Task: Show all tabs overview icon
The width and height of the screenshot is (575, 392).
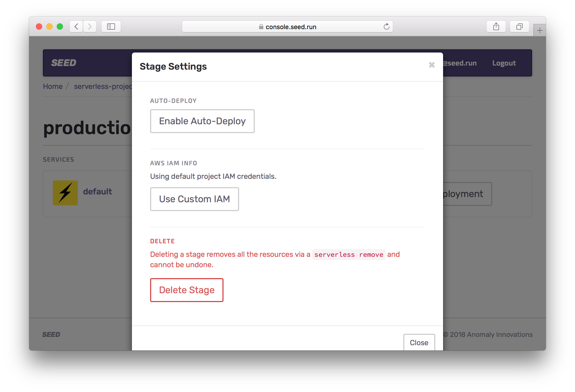Action: point(519,27)
